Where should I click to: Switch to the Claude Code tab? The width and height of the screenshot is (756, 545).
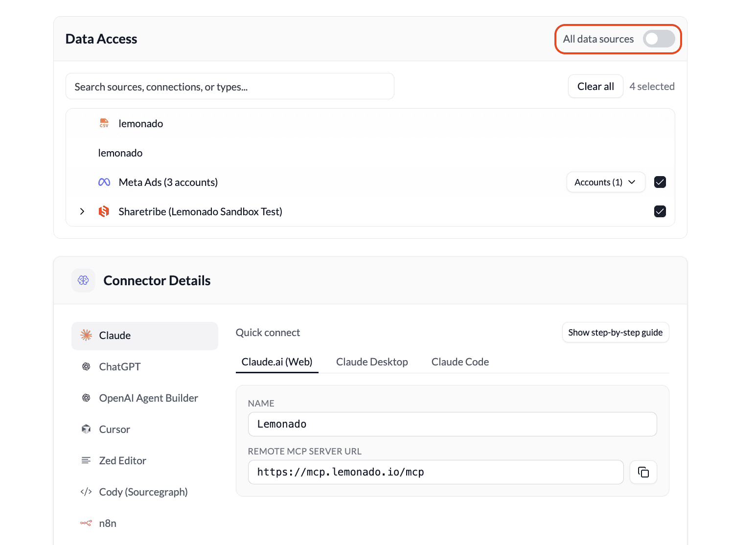(460, 362)
